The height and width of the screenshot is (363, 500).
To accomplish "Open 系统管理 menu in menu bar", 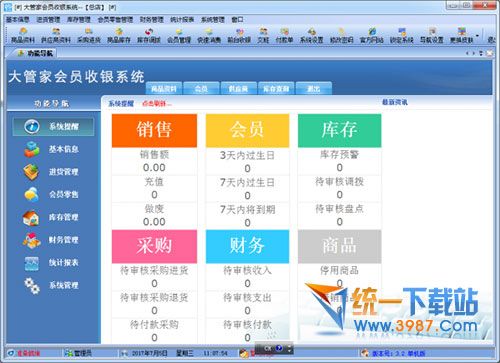I will click(x=213, y=20).
